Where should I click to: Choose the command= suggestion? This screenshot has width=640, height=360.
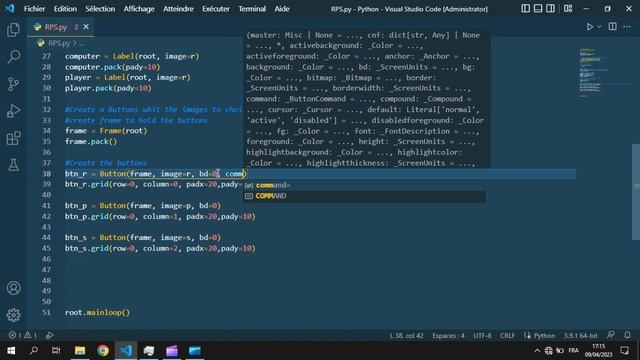pyautogui.click(x=364, y=185)
